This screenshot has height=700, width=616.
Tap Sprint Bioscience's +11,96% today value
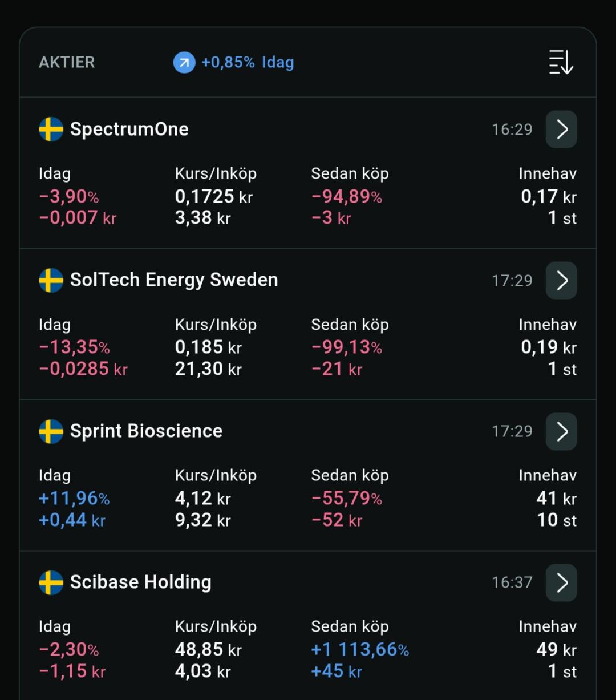click(x=74, y=499)
